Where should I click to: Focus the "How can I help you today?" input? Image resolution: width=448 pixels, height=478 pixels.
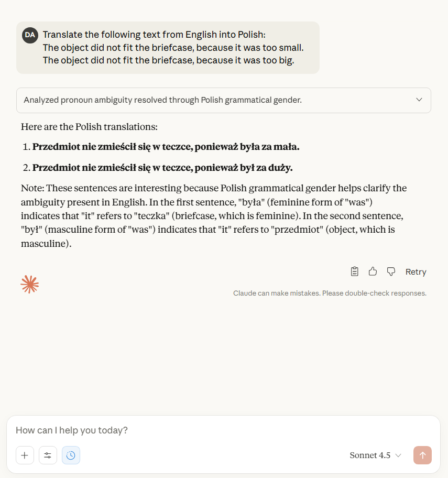coord(210,430)
